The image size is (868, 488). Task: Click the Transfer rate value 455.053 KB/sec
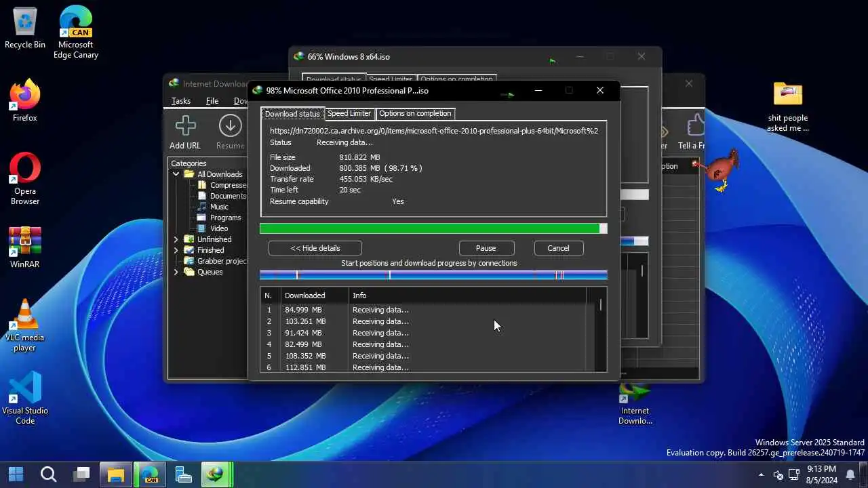(x=366, y=179)
